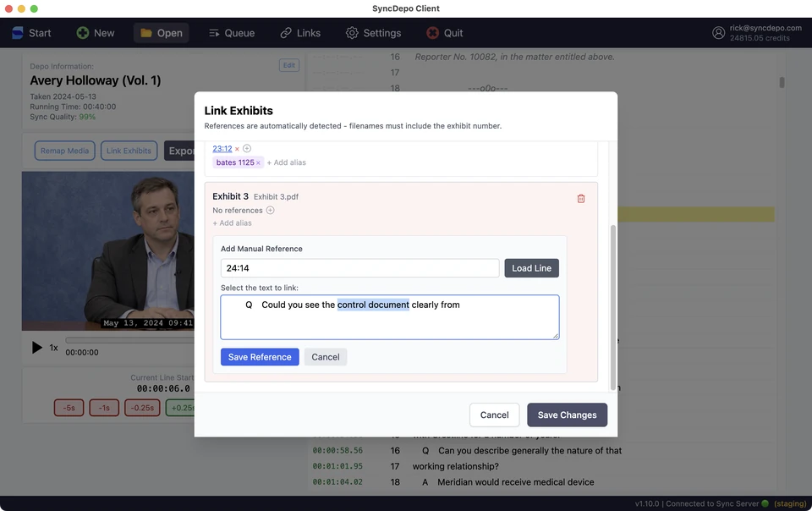812x511 pixels.
Task: Select New in the top navigation
Action: [96, 33]
